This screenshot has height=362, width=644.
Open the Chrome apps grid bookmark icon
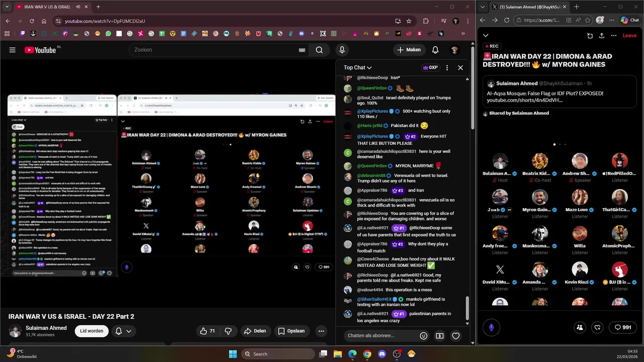coord(7,34)
